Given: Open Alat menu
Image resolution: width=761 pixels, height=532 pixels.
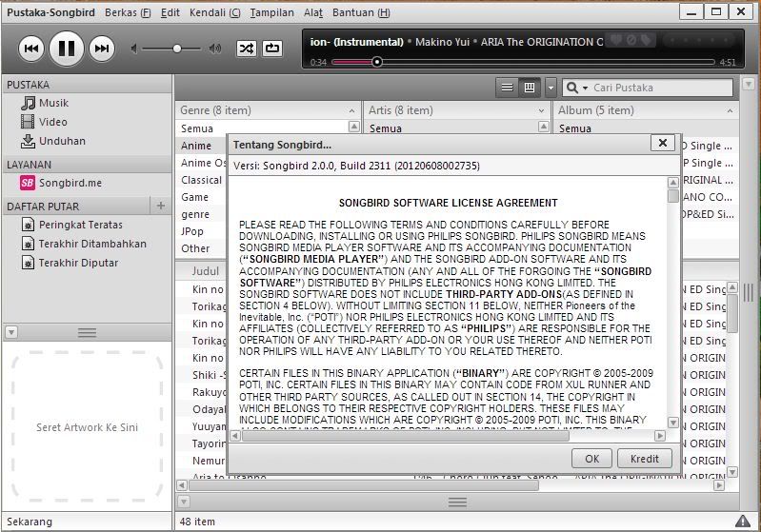Looking at the screenshot, I should pyautogui.click(x=313, y=12).
